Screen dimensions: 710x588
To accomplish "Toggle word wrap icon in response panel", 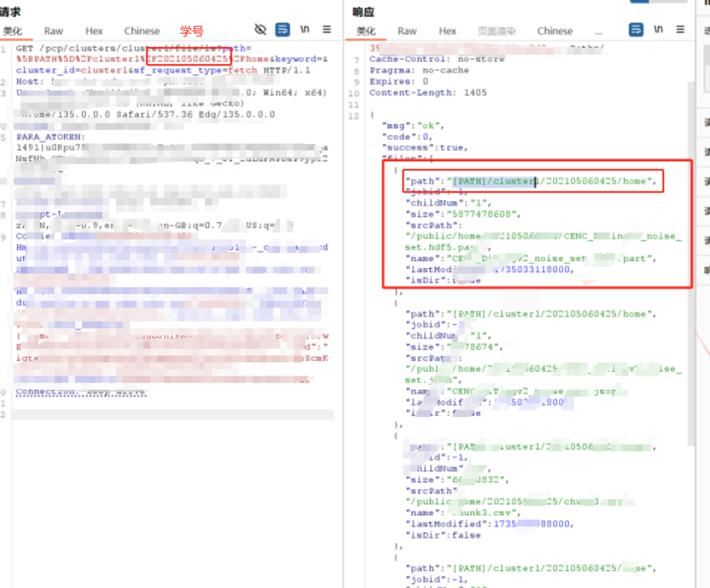I will click(x=636, y=30).
